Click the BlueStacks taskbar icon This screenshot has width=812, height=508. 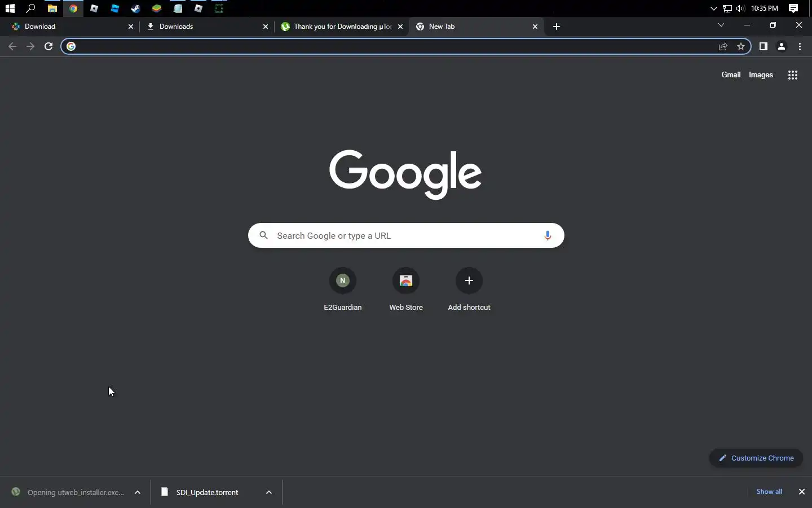156,8
